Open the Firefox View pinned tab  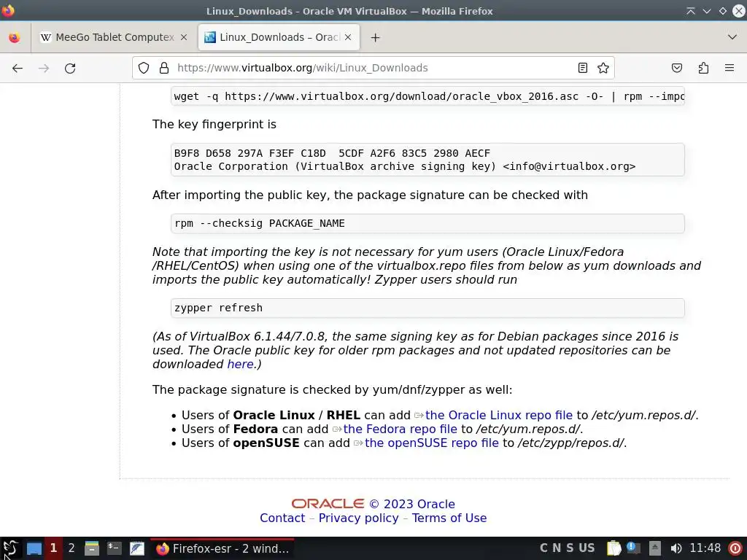(x=15, y=37)
